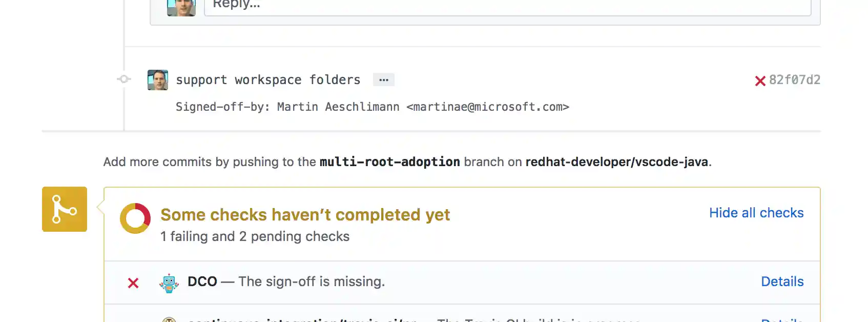Click the DCO check name text
This screenshot has width=868, height=322.
coord(202,281)
